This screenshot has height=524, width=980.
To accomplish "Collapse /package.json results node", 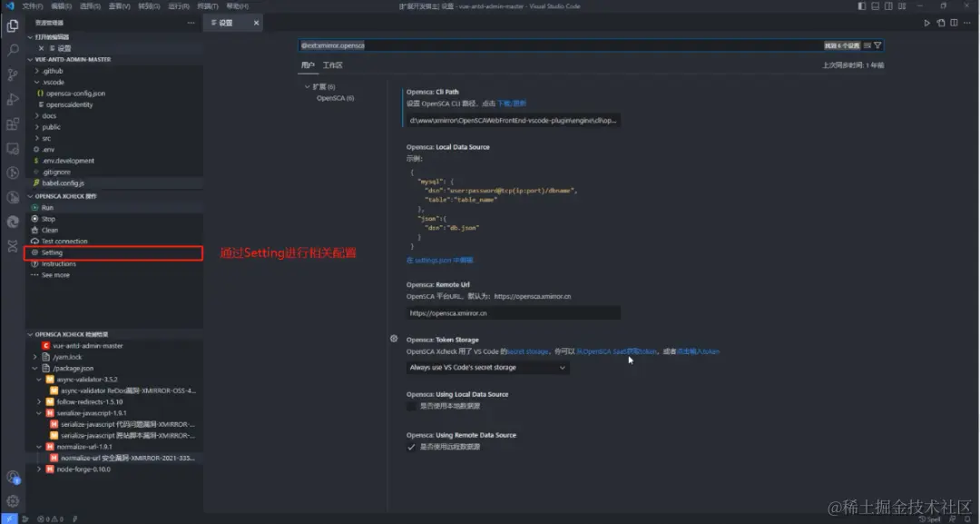I will (35, 369).
